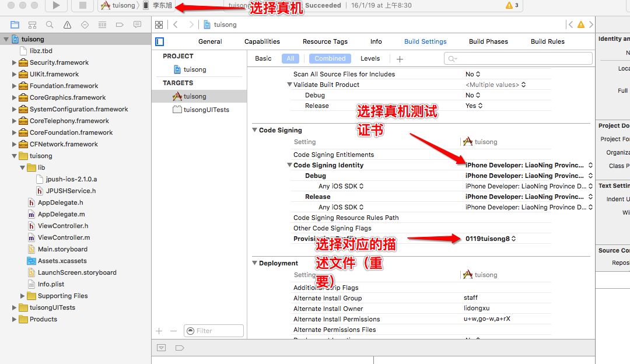Change Validate Built Product Release value Yes
This screenshot has height=364, width=630.
point(474,106)
